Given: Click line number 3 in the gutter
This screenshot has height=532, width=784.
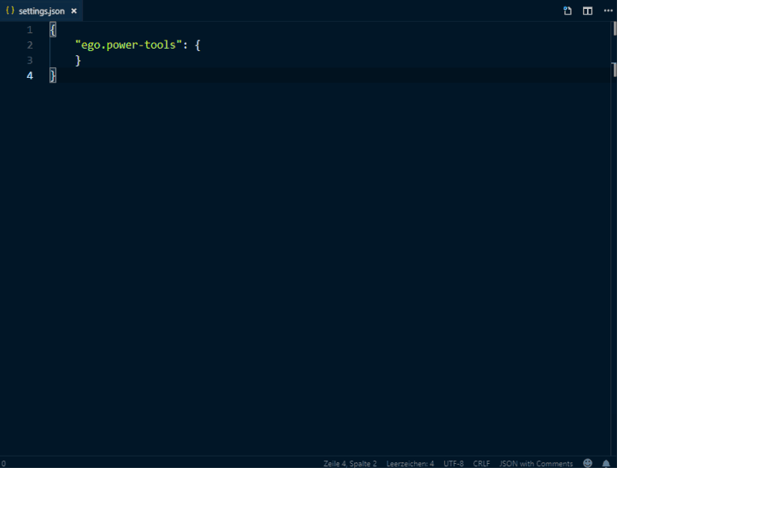Looking at the screenshot, I should coord(30,61).
